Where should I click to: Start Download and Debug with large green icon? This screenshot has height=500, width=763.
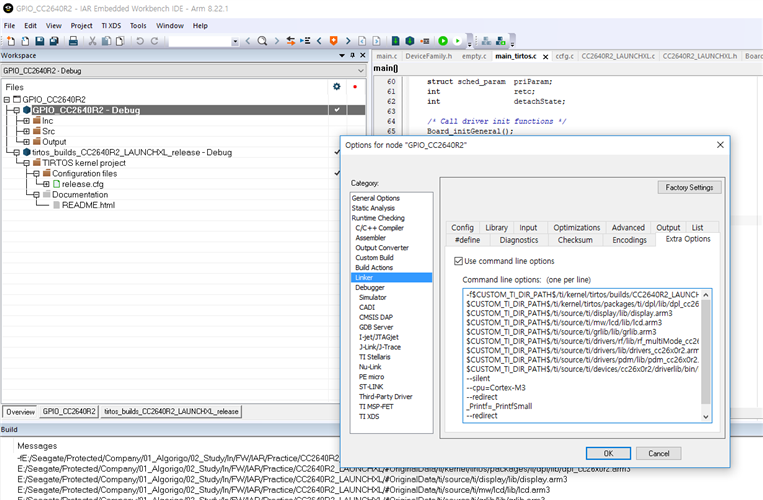point(443,41)
